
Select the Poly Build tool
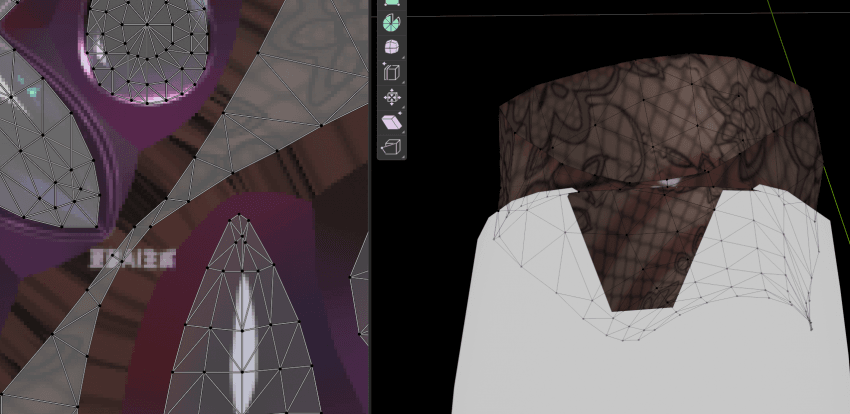tap(391, 2)
